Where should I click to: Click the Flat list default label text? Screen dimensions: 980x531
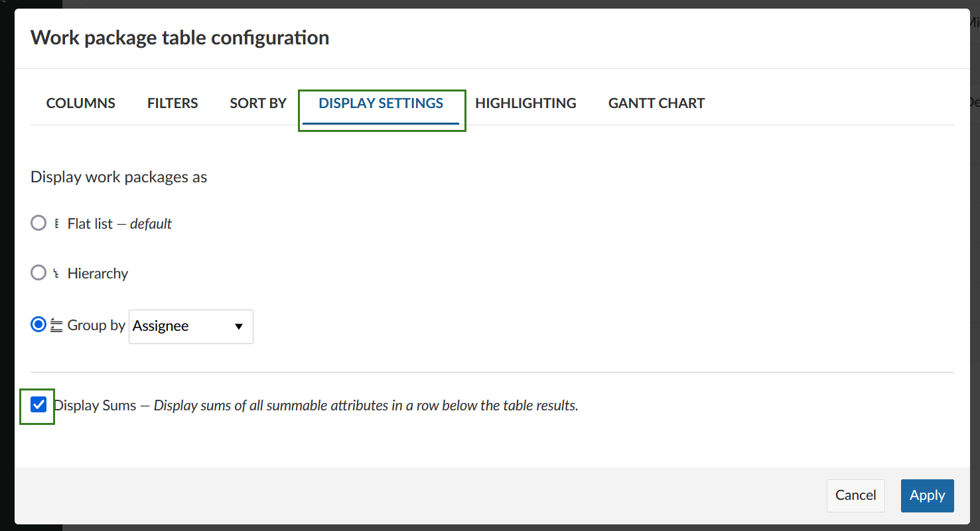[119, 224]
